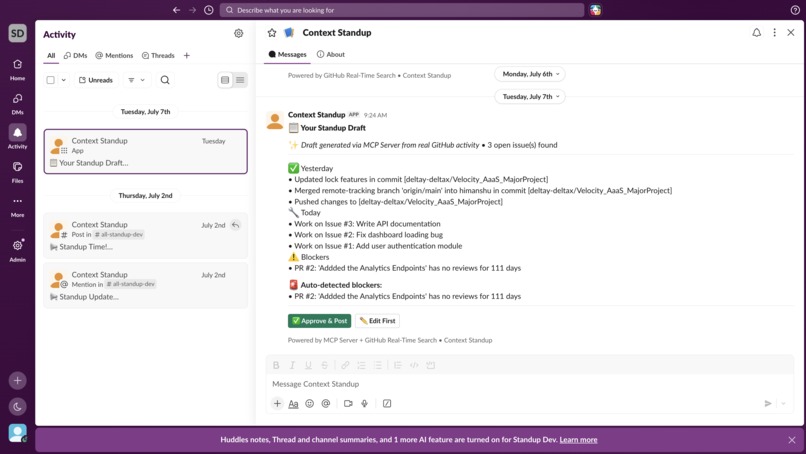This screenshot has width=806, height=454.
Task: Insert a block quote in composer
Action: click(x=397, y=365)
